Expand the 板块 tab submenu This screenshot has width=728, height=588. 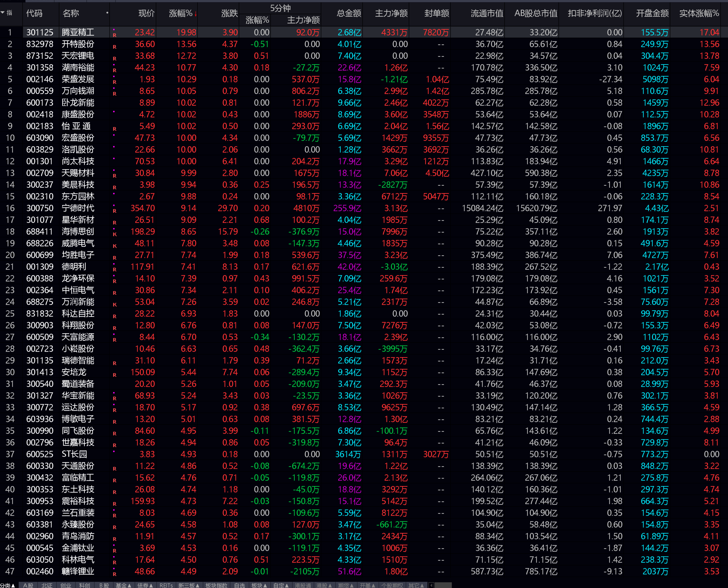point(259,585)
